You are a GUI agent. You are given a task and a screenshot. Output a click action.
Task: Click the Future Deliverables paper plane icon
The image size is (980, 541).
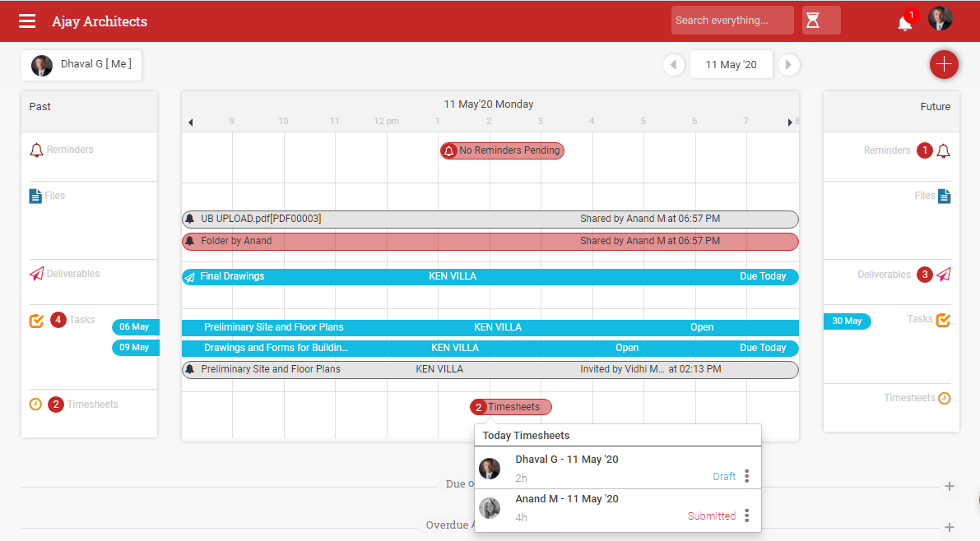point(943,275)
